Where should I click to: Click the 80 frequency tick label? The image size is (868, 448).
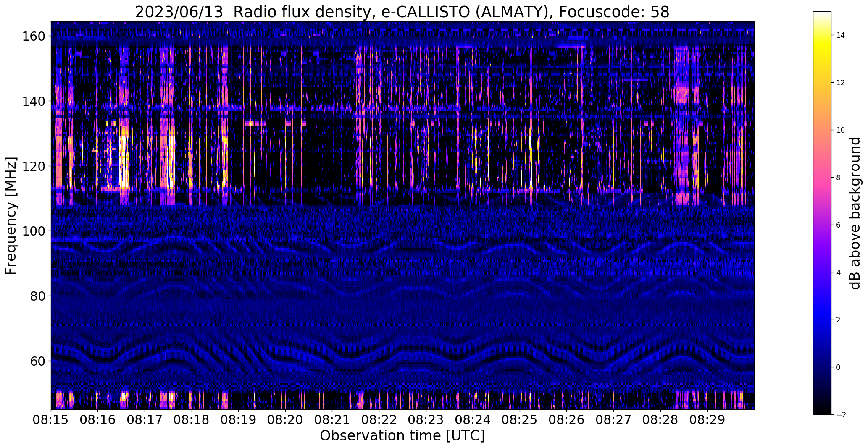(38, 296)
